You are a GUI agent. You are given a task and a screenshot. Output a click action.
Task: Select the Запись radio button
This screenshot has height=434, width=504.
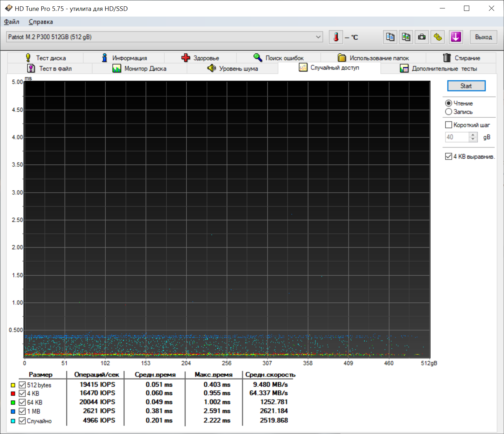[449, 112]
